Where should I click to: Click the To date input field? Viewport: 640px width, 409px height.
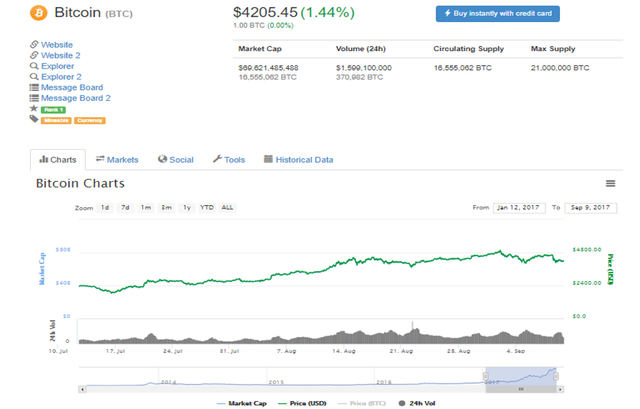click(x=591, y=208)
